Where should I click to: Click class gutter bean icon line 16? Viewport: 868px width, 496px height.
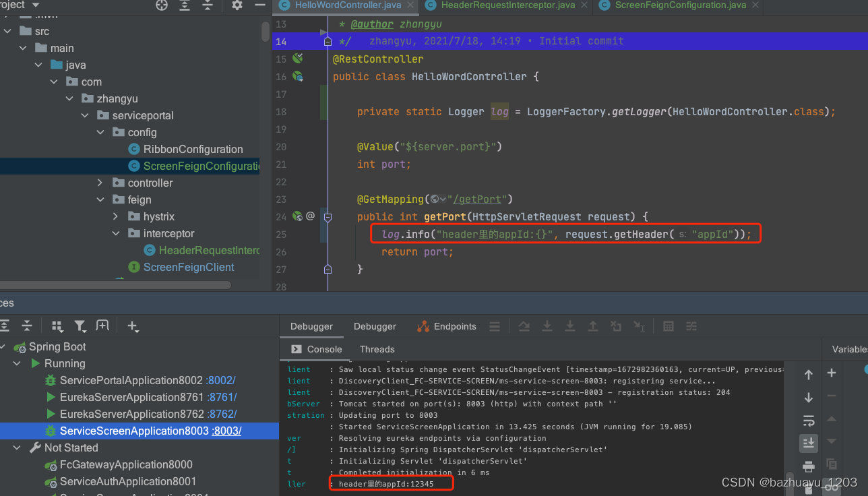pyautogui.click(x=297, y=76)
